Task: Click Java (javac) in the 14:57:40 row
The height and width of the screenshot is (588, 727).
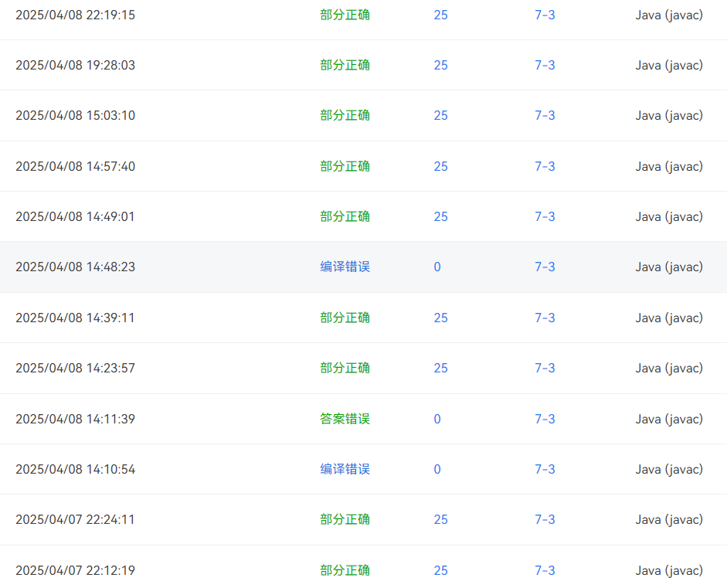Action: click(x=669, y=166)
